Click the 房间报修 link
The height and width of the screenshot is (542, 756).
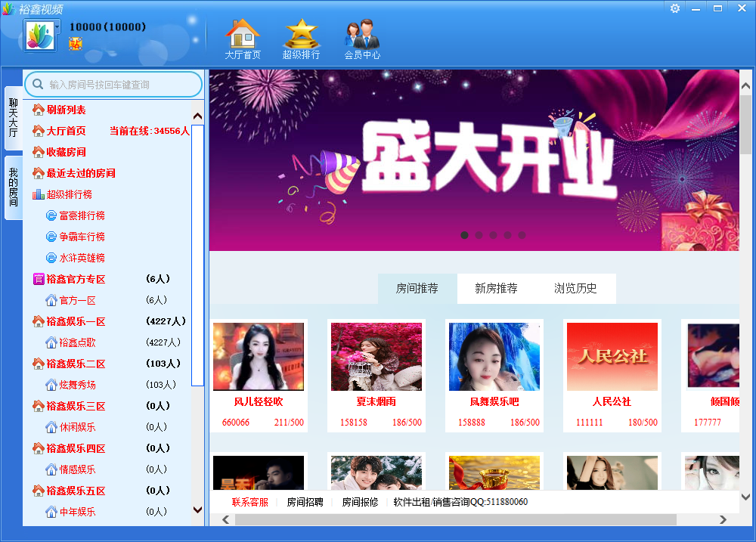[x=360, y=502]
